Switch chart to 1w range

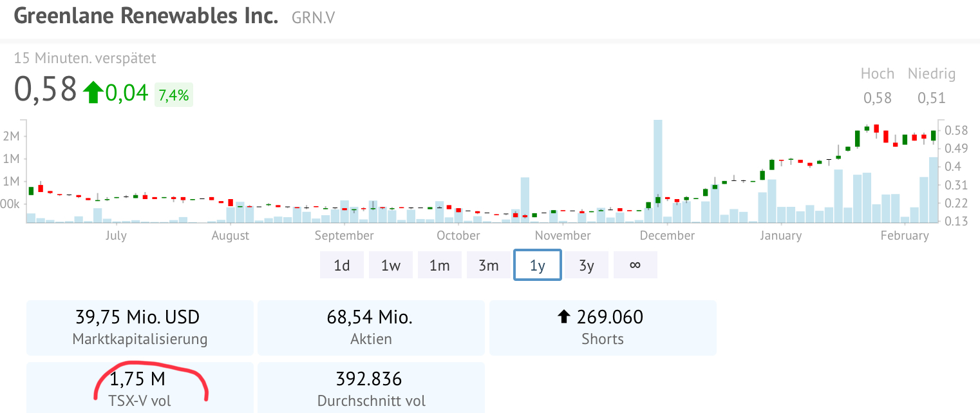coord(391,265)
